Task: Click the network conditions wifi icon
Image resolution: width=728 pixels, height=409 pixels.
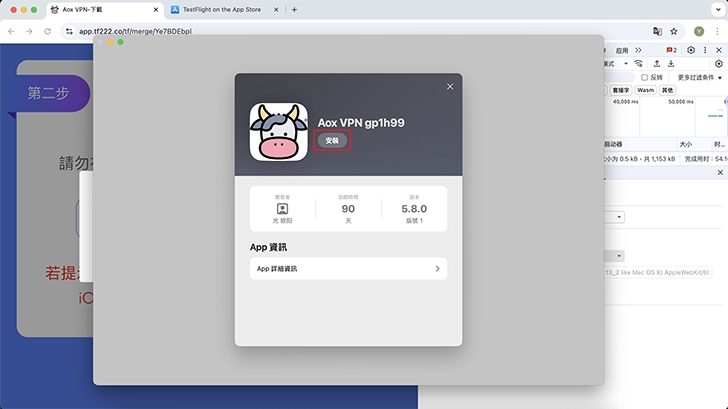Action: coord(638,63)
